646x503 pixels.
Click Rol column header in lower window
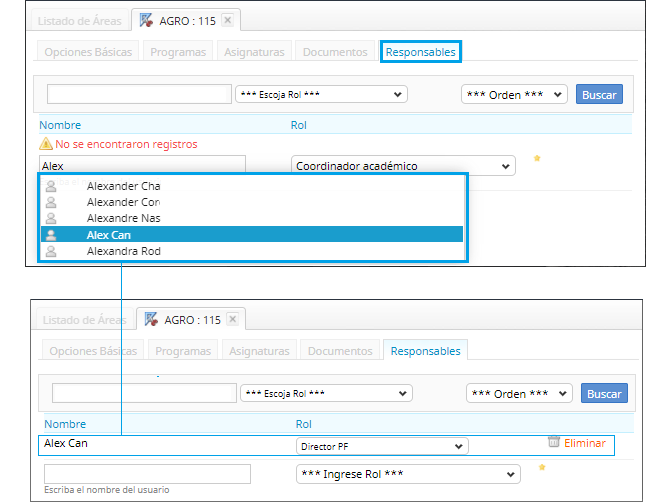[x=304, y=424]
